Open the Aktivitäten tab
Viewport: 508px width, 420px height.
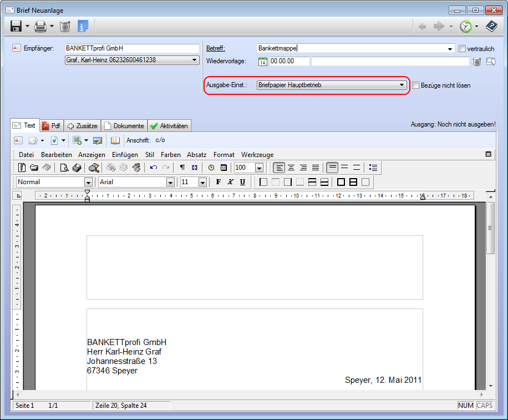coord(169,126)
